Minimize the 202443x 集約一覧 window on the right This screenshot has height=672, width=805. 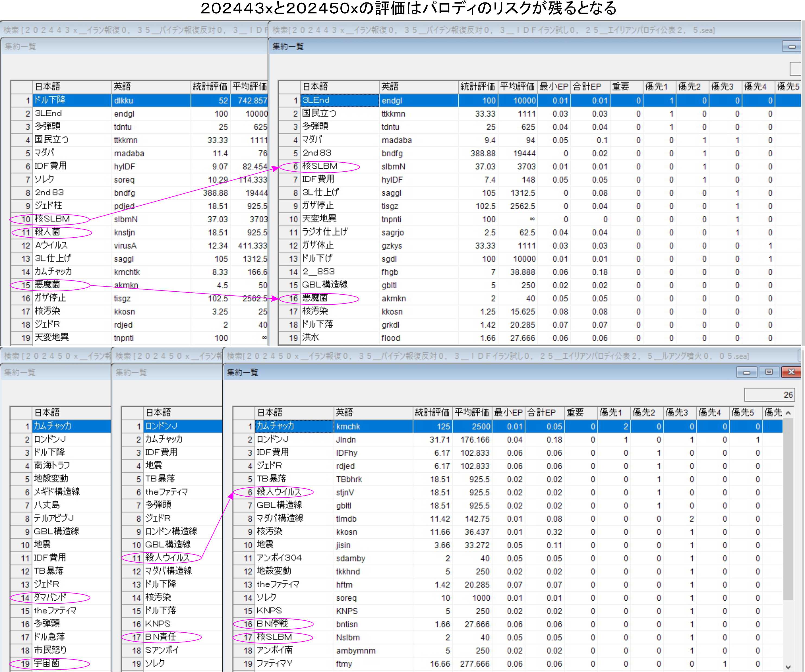792,46
